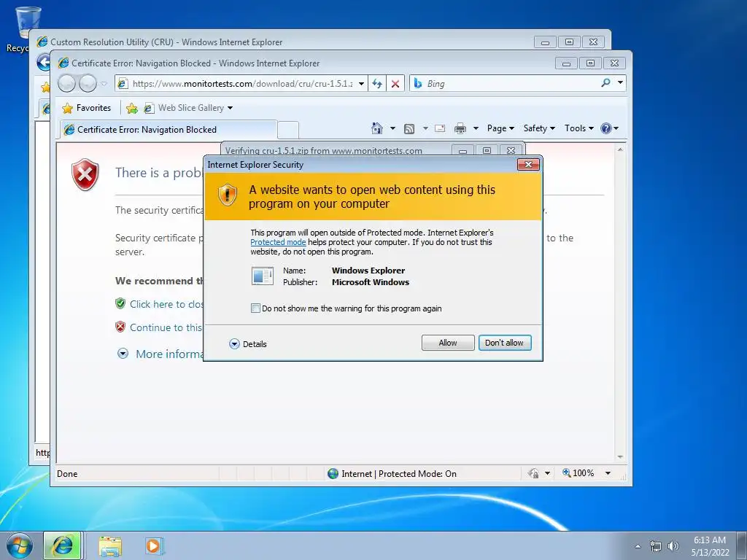Click Allow in the security dialog
Screen dimensions: 747x560
click(448, 343)
